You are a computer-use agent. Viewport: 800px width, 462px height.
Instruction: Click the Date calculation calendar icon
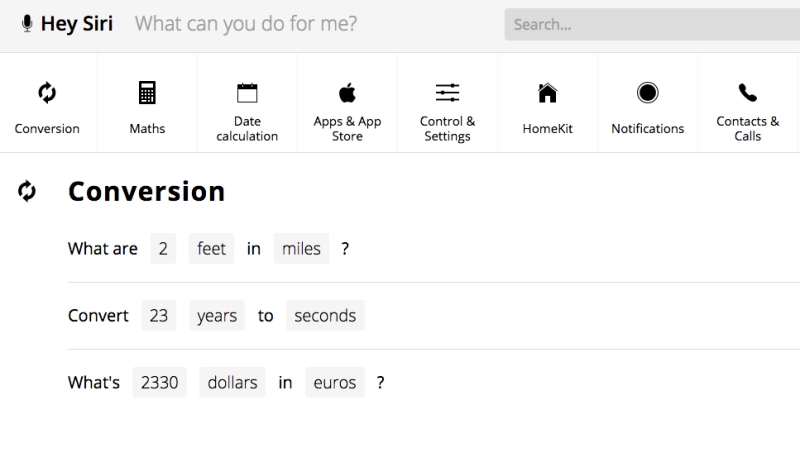pos(247,93)
